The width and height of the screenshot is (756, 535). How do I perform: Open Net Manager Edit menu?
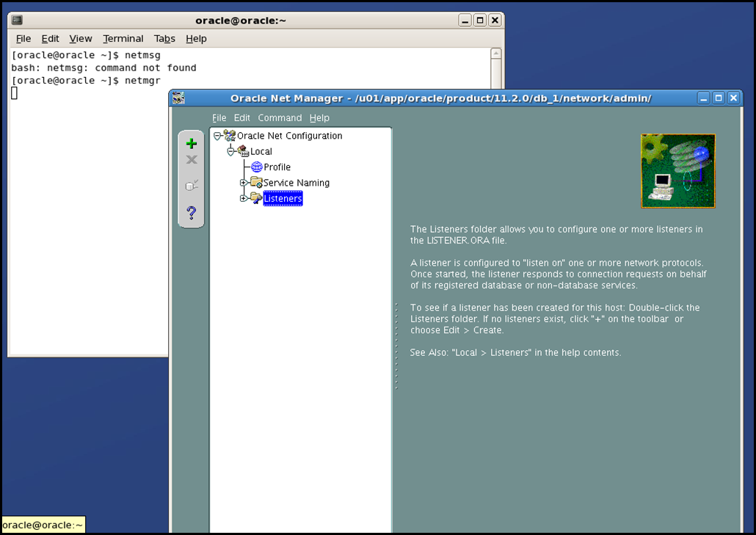click(x=242, y=117)
